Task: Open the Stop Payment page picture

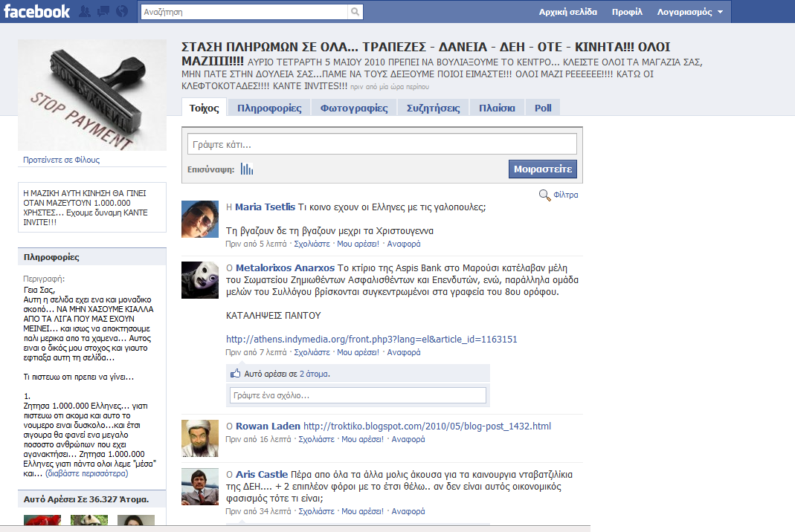Action: click(92, 95)
